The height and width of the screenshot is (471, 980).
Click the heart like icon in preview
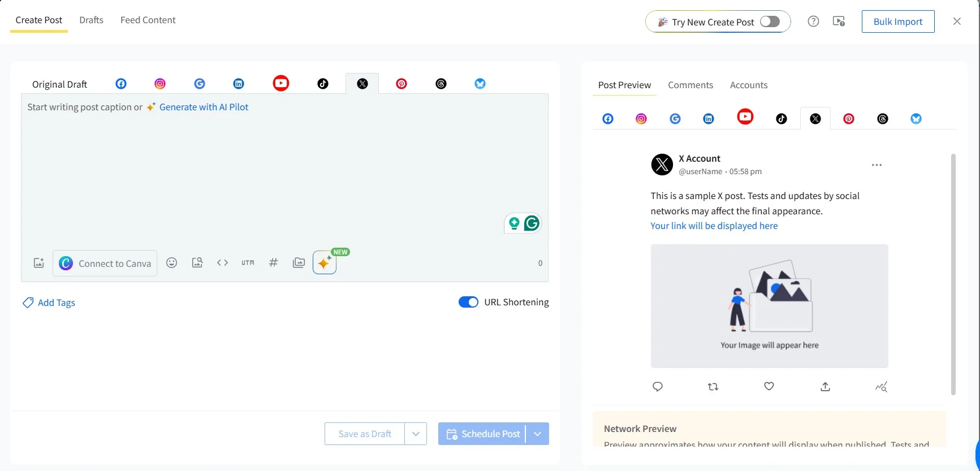(x=769, y=386)
